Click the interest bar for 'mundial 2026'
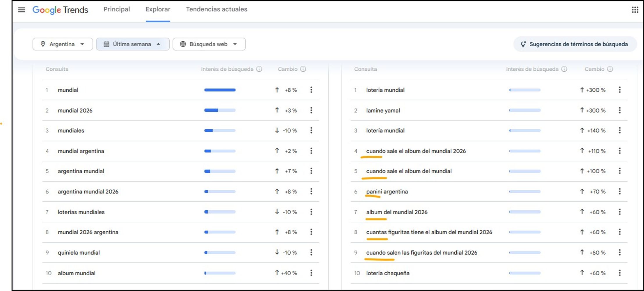 coord(220,110)
